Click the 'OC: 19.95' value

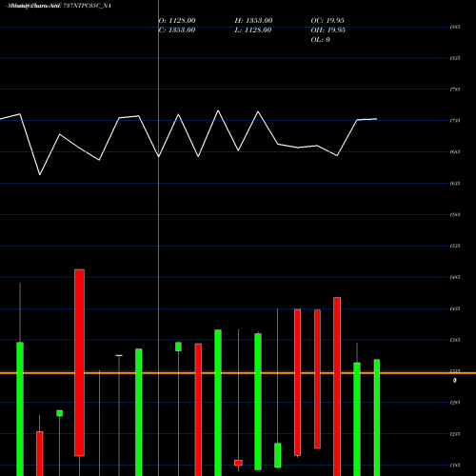(x=327, y=21)
